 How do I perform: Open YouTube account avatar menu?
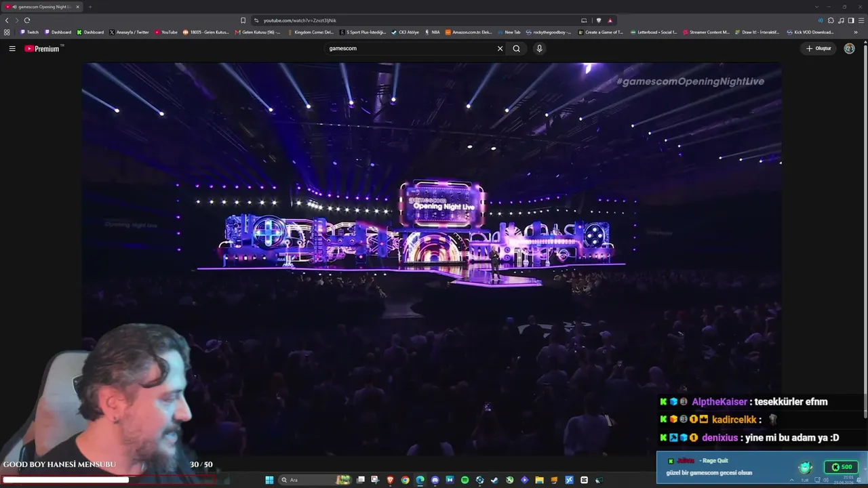(849, 49)
